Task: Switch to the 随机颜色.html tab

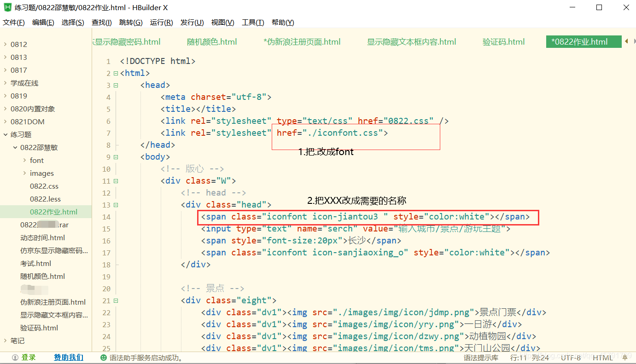Action: tap(212, 42)
